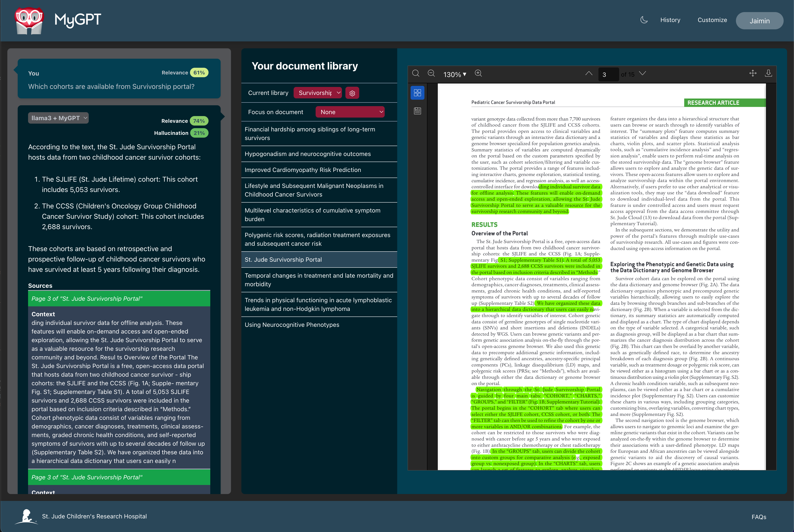Click the MyGPT owl logo

click(x=29, y=20)
